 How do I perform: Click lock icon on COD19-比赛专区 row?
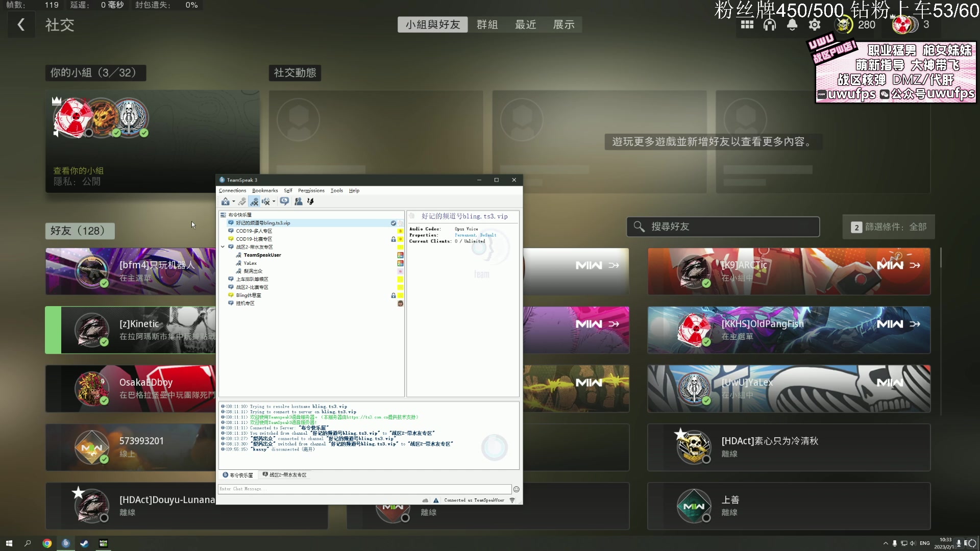pos(394,239)
